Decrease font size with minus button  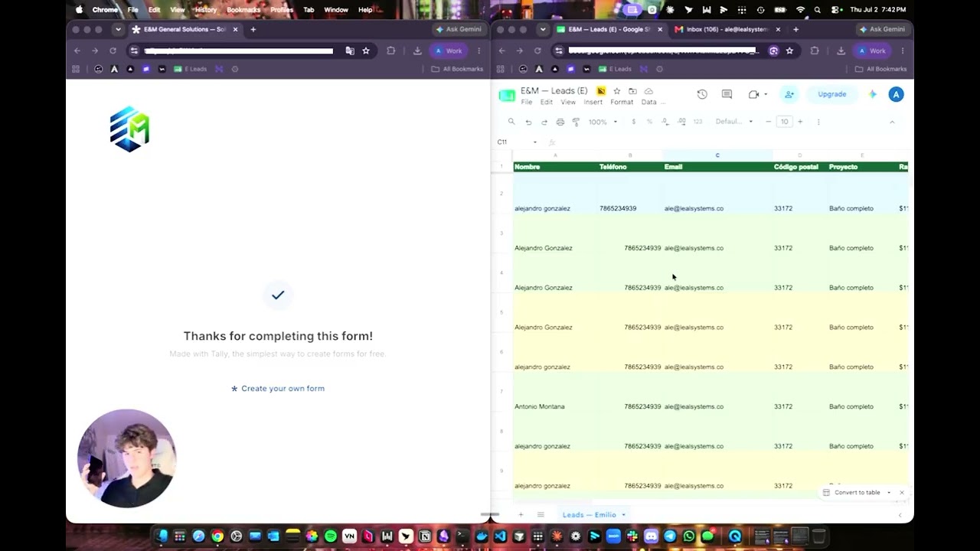pos(769,122)
